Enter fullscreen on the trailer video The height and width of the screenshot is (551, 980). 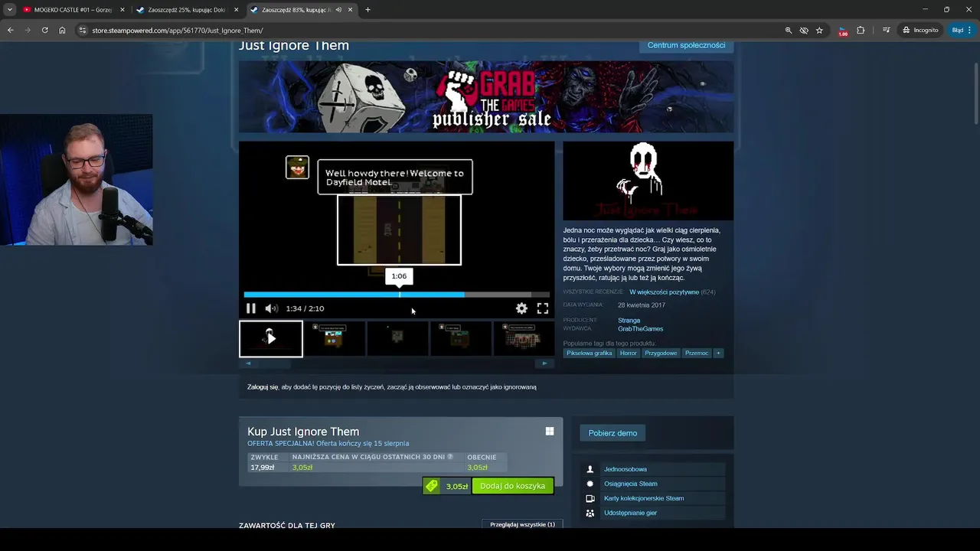click(542, 308)
